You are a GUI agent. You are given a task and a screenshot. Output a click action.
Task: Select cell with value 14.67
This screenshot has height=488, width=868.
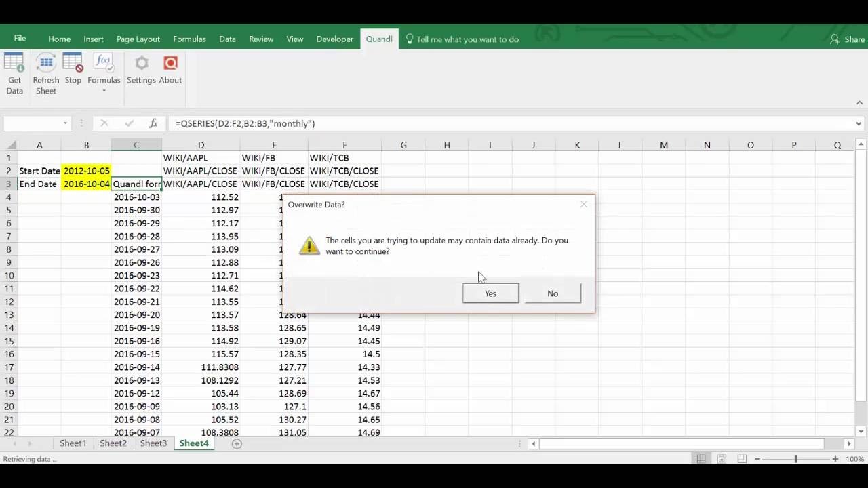(x=344, y=393)
